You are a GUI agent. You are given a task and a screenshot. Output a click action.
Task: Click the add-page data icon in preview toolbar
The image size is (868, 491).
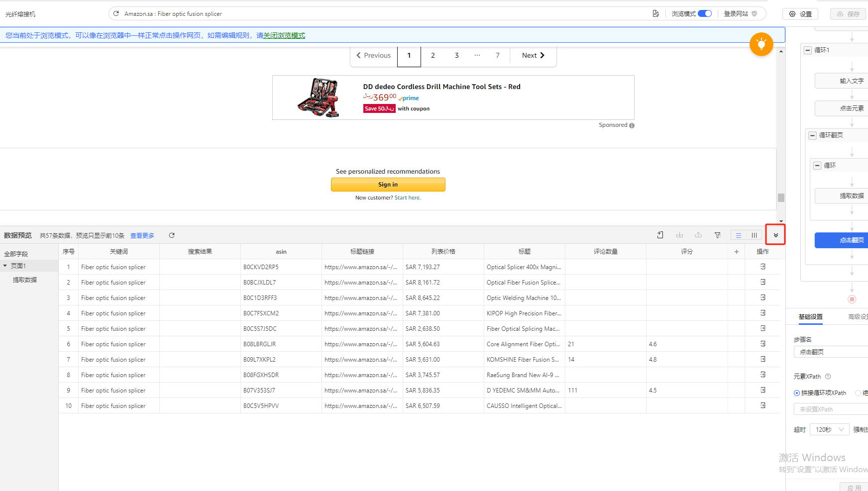[660, 235]
